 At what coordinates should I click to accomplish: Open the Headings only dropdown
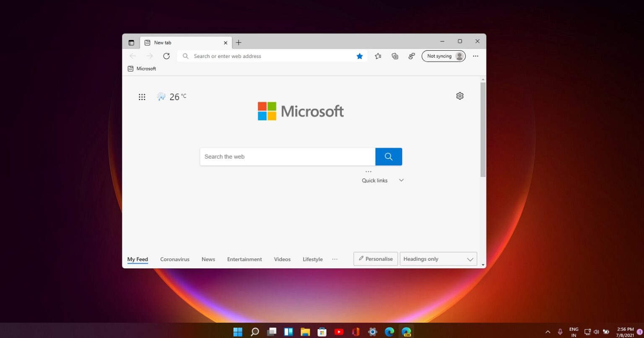tap(438, 259)
